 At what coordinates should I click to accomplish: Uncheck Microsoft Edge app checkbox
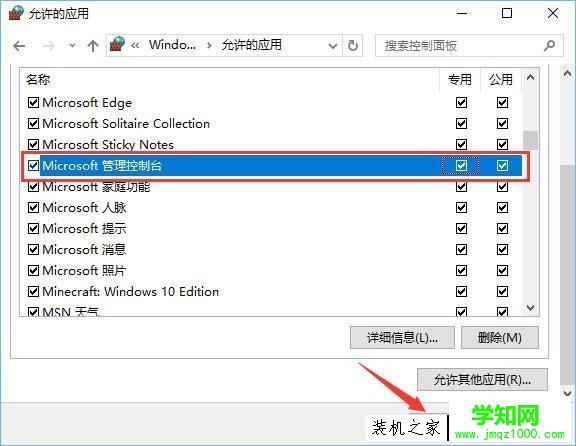coord(33,102)
